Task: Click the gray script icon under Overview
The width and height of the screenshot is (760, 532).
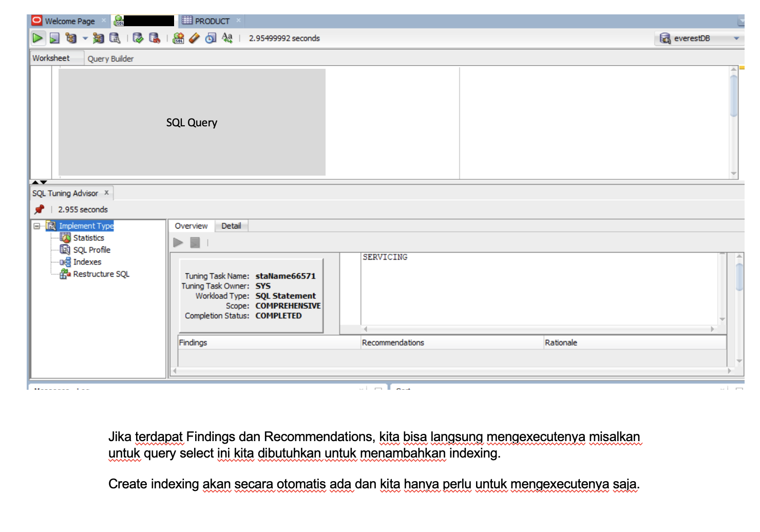Action: click(195, 242)
